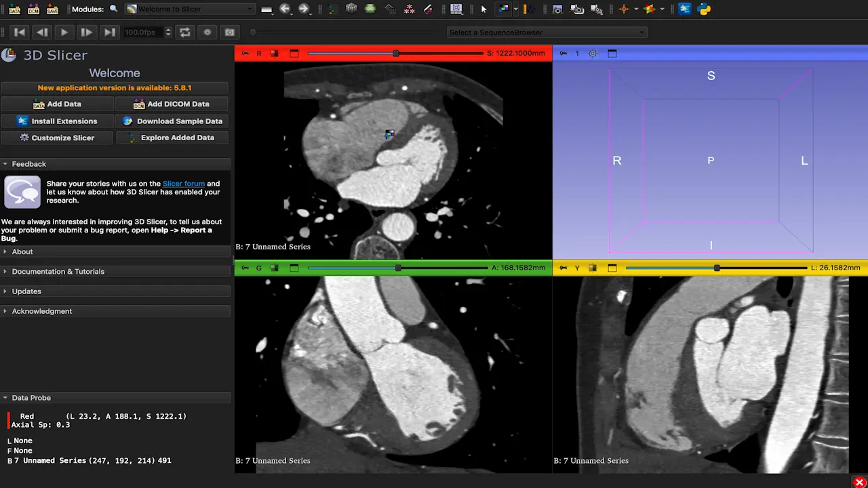Toggle sequence loop playback button
The width and height of the screenshot is (868, 488).
point(184,32)
